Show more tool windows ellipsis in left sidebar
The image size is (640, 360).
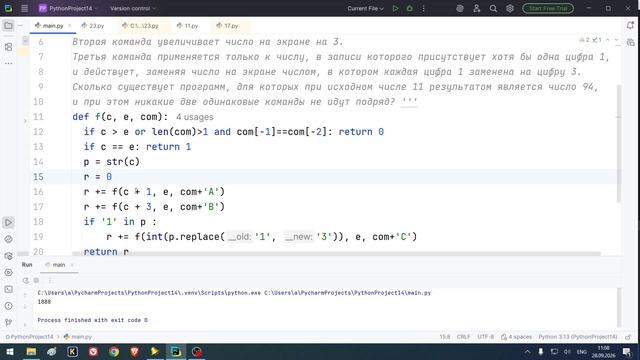click(x=8, y=63)
